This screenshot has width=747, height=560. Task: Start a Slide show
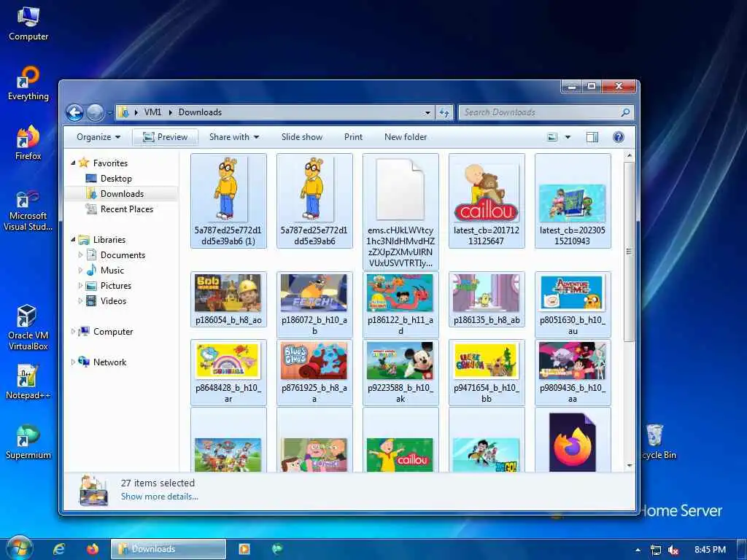coord(301,137)
